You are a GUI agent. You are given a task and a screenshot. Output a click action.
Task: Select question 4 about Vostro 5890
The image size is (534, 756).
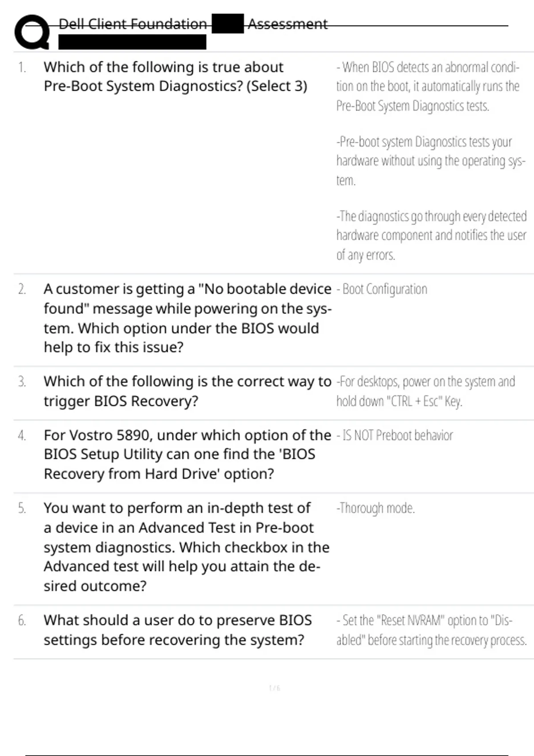pyautogui.click(x=187, y=454)
